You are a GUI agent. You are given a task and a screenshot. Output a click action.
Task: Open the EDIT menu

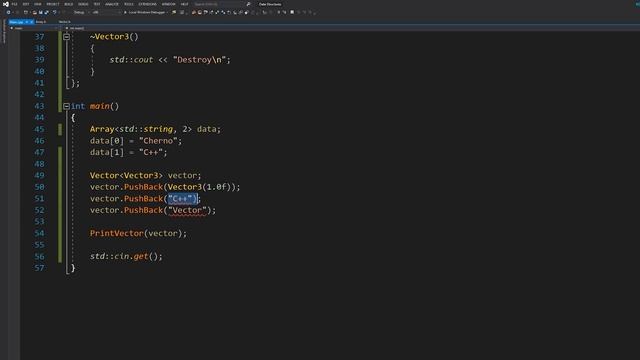(x=26, y=4)
